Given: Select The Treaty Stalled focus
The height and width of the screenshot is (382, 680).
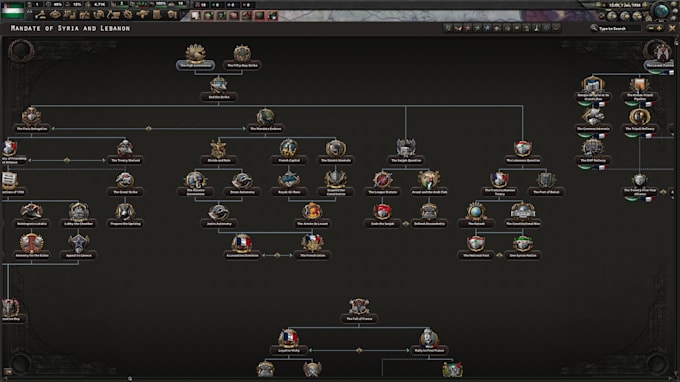Looking at the screenshot, I should pos(125,152).
